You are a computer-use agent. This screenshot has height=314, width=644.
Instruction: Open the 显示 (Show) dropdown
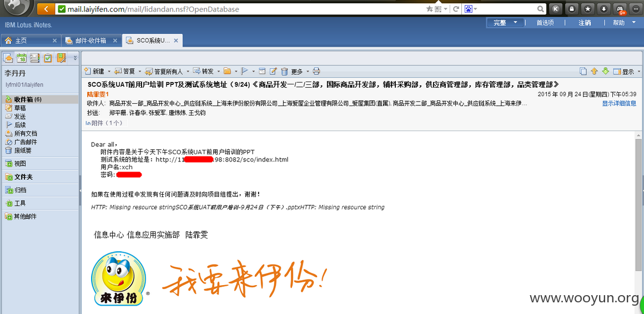pyautogui.click(x=627, y=72)
